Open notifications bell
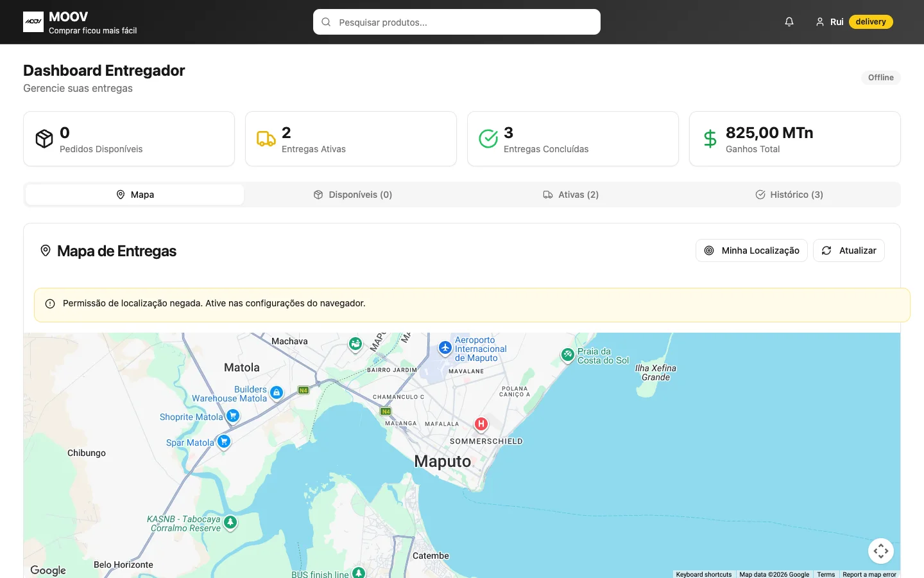This screenshot has height=578, width=924. coord(789,22)
